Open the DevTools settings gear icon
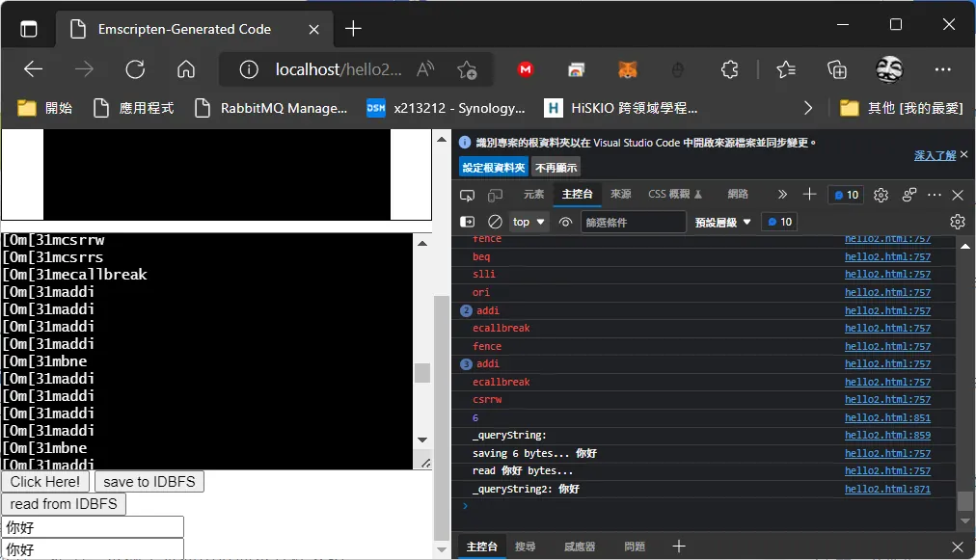 pyautogui.click(x=881, y=196)
